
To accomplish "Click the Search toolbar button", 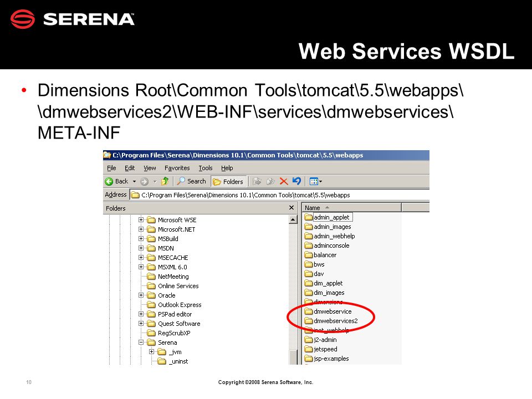I will coord(192,181).
